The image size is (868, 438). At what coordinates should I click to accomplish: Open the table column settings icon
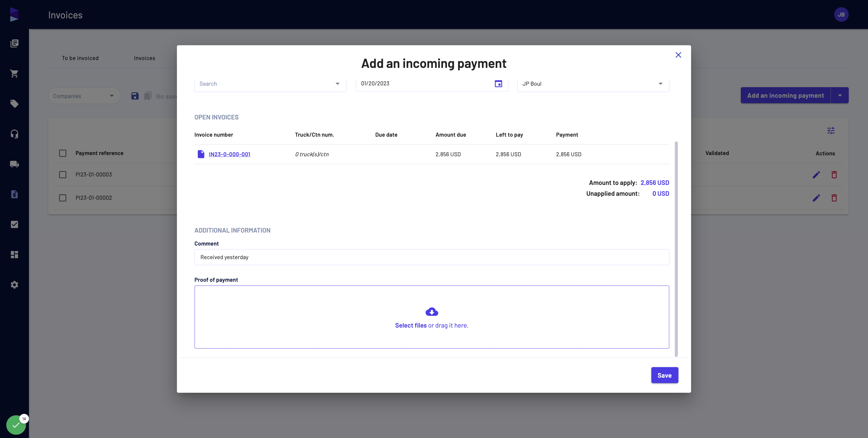(x=831, y=131)
